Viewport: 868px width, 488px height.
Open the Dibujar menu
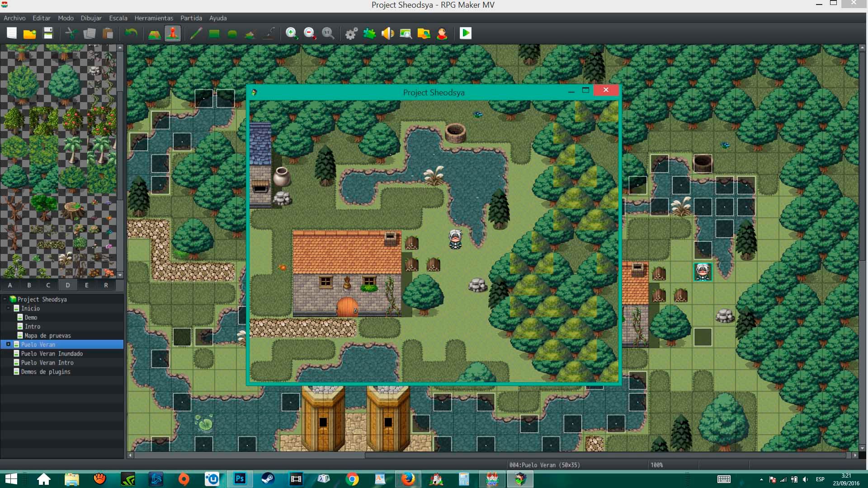point(91,18)
